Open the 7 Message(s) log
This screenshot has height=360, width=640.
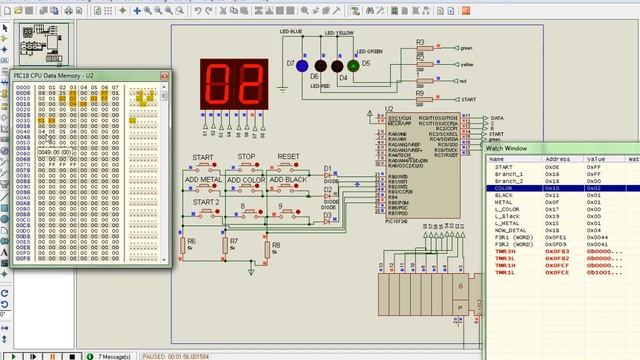[109, 356]
